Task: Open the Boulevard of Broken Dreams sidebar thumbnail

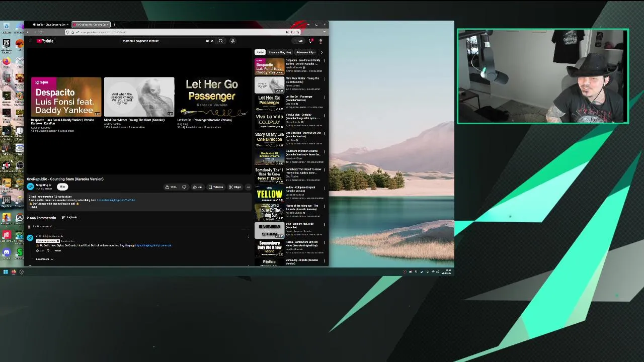Action: coord(269,157)
